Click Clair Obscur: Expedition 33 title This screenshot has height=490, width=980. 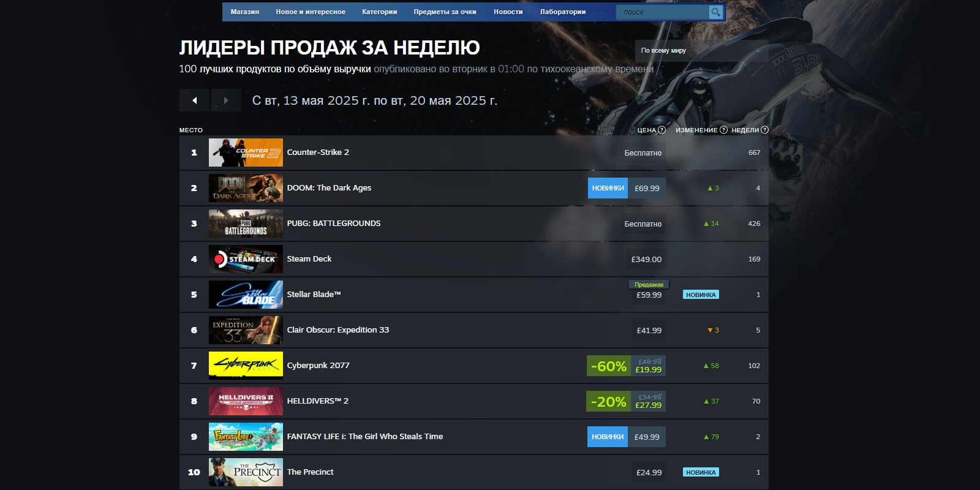click(338, 330)
